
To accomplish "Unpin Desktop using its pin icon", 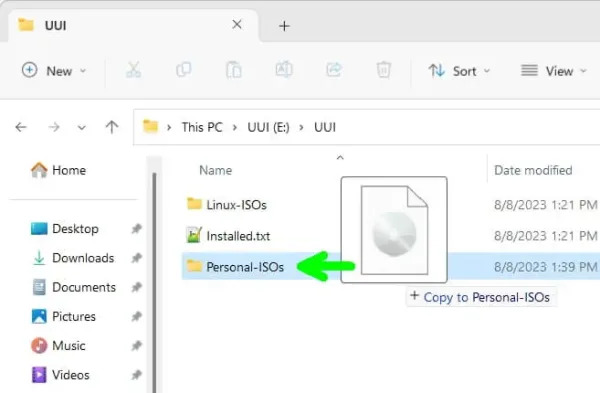I will [137, 229].
